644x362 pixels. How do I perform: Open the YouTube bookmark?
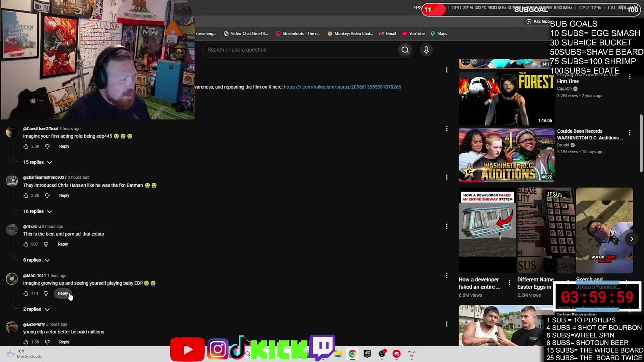pyautogui.click(x=413, y=34)
